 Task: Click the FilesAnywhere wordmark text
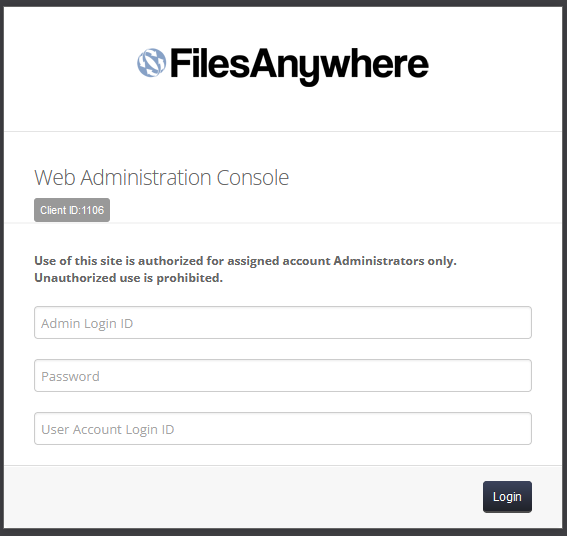click(x=299, y=66)
